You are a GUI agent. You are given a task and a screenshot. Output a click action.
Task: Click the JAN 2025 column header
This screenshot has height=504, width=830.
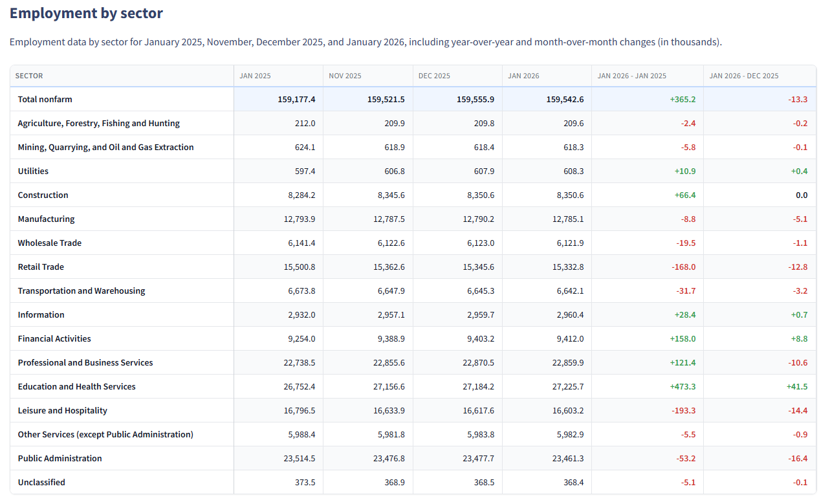255,76
